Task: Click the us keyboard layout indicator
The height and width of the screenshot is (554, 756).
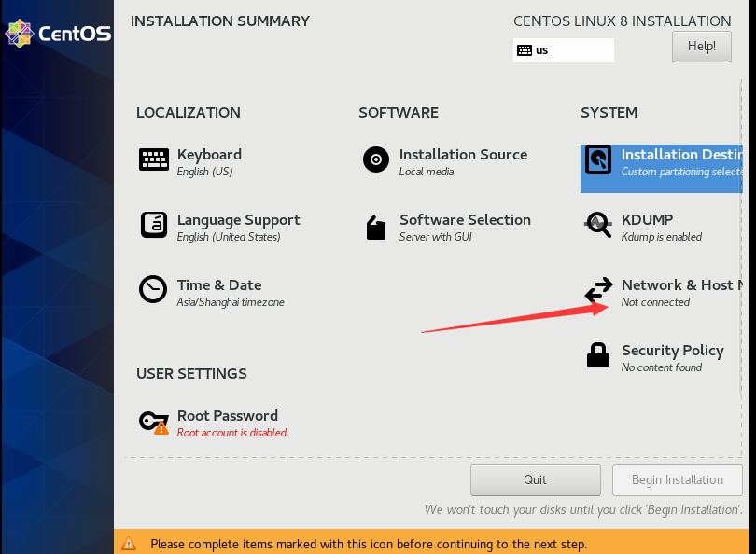Action: click(563, 50)
